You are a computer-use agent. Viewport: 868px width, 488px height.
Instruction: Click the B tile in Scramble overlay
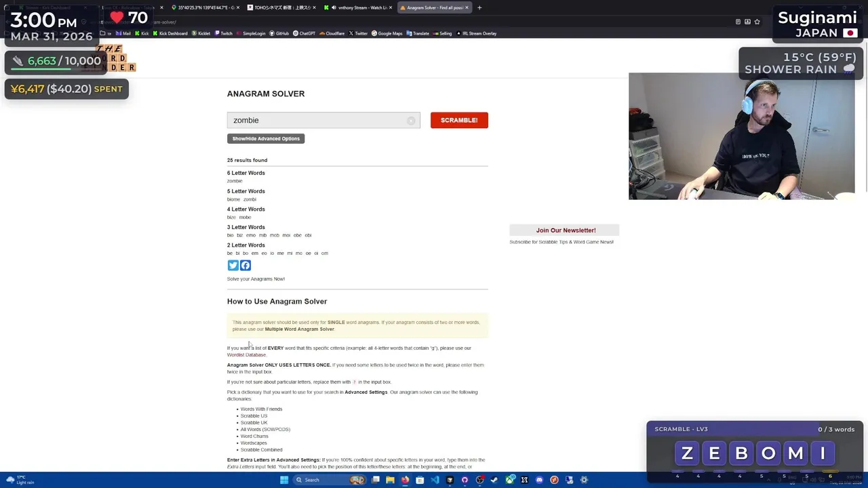click(741, 453)
